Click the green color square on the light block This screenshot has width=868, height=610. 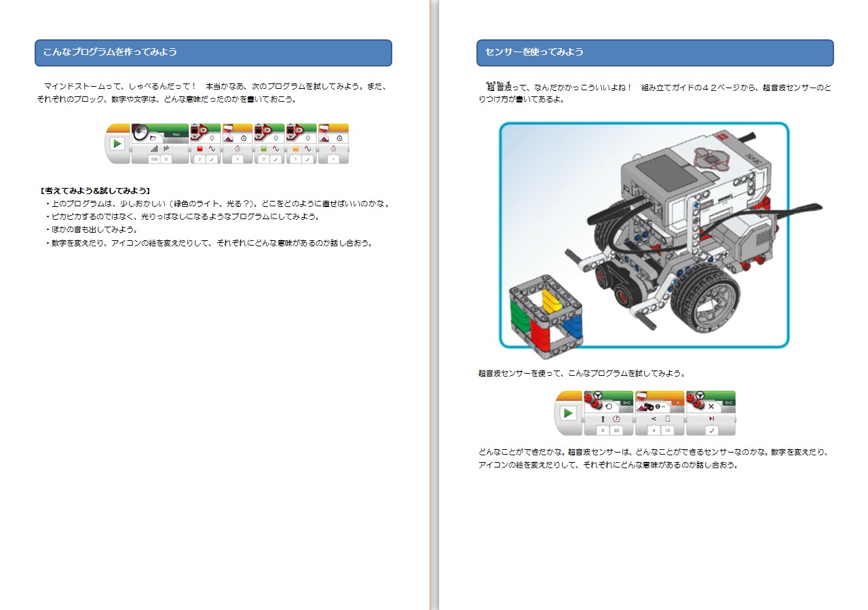coord(263,149)
